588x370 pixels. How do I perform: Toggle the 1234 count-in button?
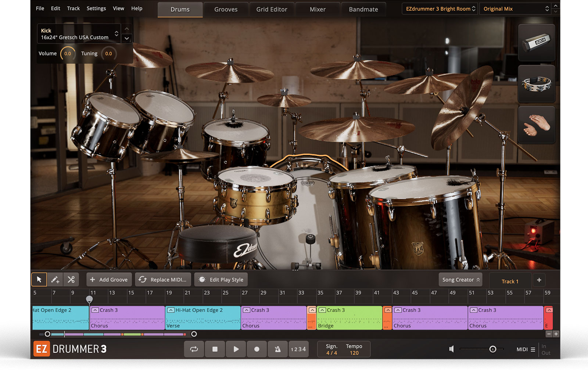point(298,349)
